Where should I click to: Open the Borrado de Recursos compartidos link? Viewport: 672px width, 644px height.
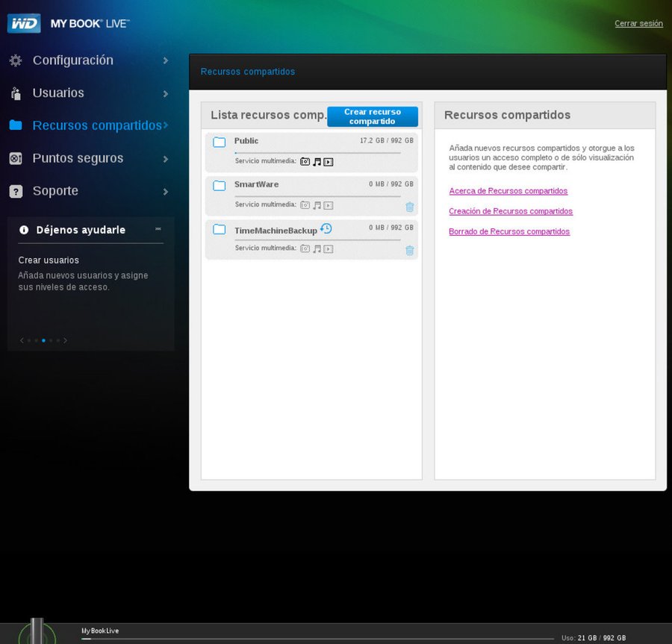pos(509,232)
